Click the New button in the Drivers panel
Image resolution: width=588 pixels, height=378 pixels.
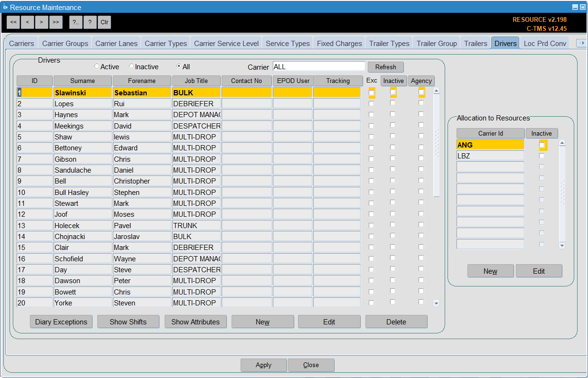tap(262, 322)
